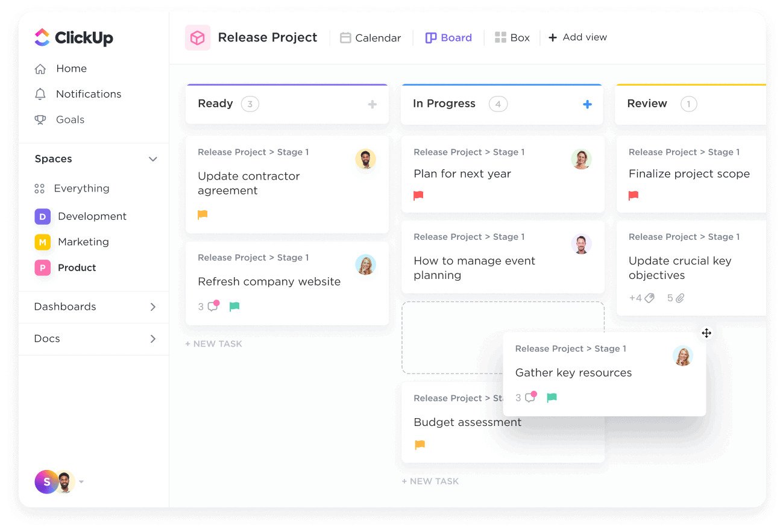This screenshot has height=532, width=783.
Task: Click Add view button
Action: [x=577, y=37]
